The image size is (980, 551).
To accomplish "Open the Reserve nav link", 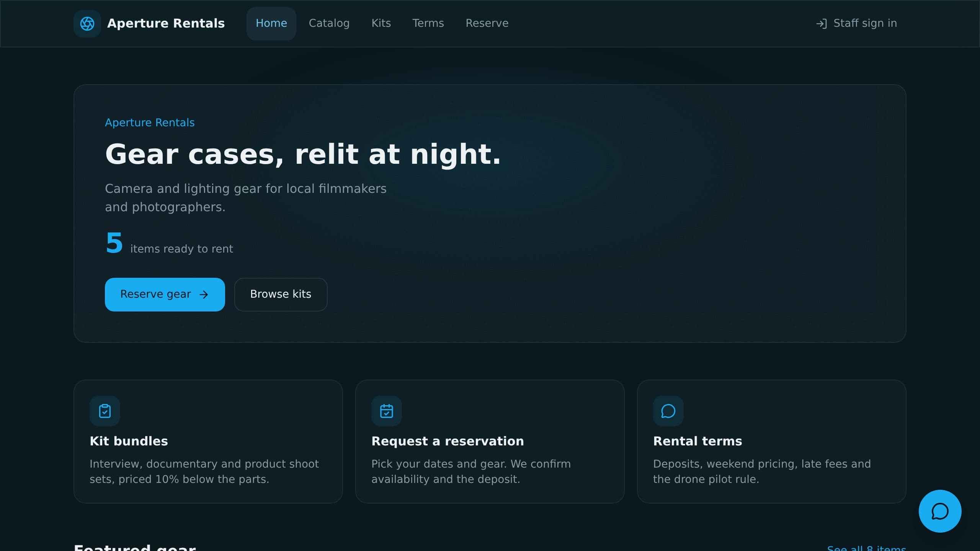I will click(487, 24).
